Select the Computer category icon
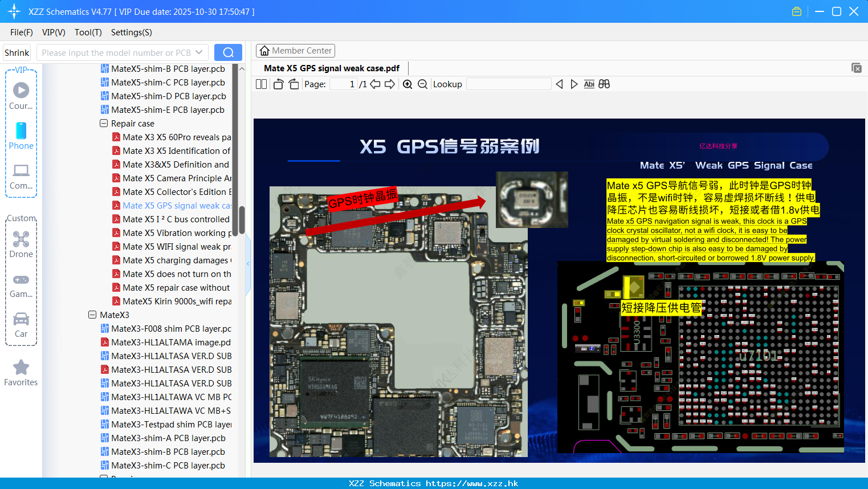Image resolution: width=868 pixels, height=489 pixels. [21, 176]
